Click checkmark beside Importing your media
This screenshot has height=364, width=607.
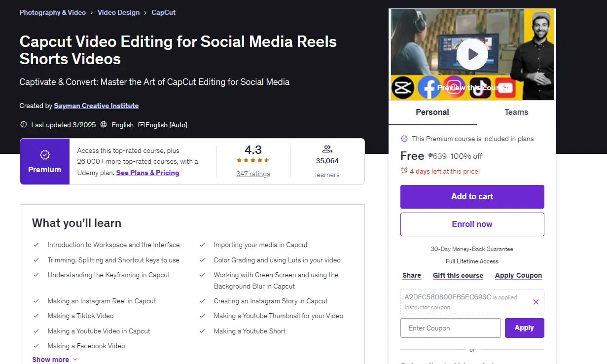202,245
